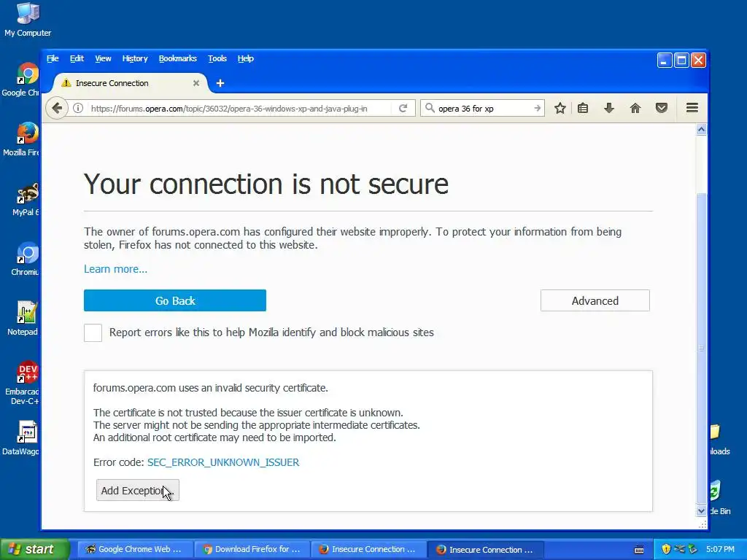Click the Add Exception button

coord(138,490)
